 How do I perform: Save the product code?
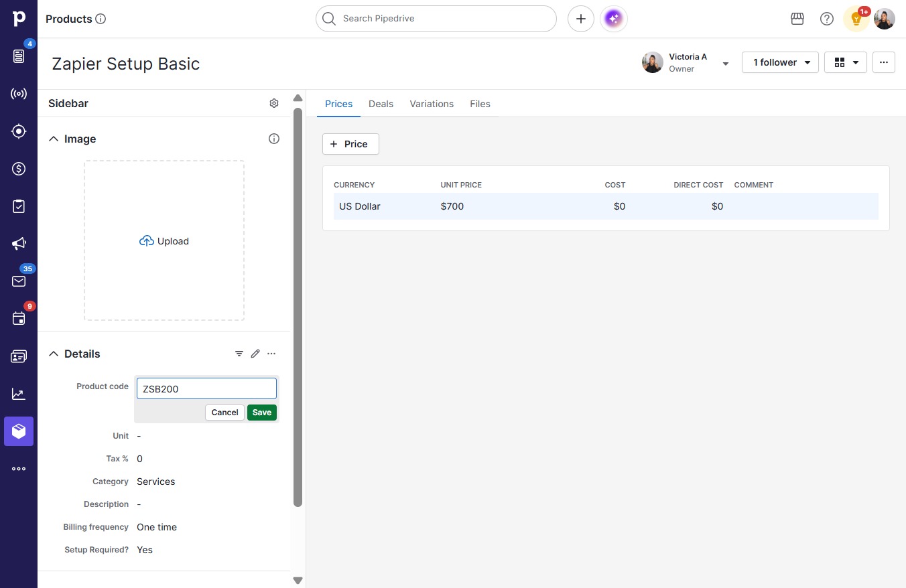262,413
